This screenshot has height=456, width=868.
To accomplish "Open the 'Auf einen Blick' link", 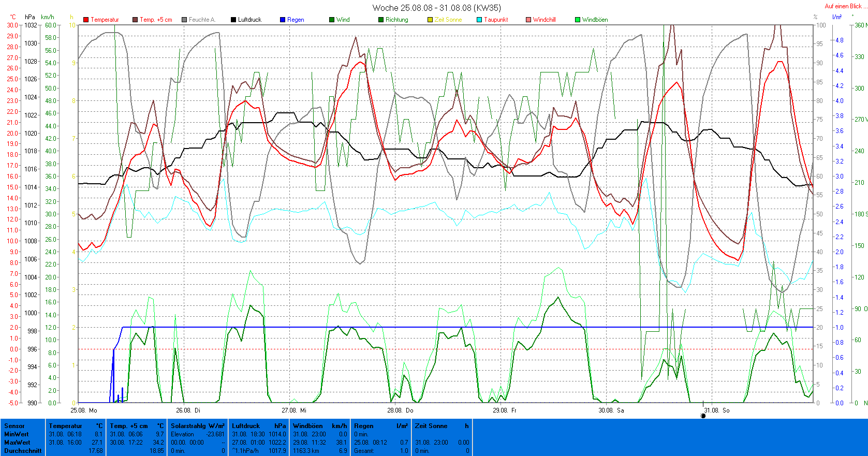I will [x=843, y=6].
